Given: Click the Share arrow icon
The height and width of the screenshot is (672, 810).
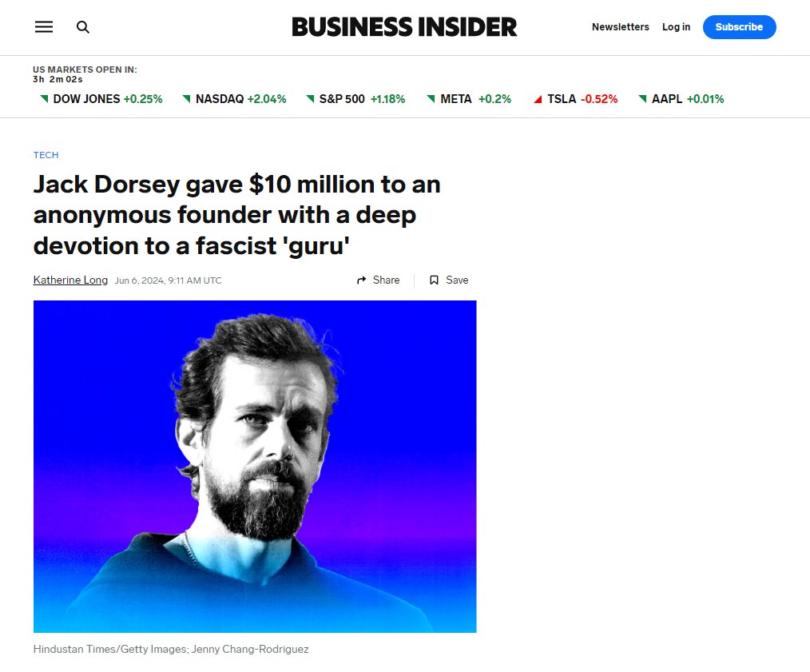Looking at the screenshot, I should tap(362, 280).
